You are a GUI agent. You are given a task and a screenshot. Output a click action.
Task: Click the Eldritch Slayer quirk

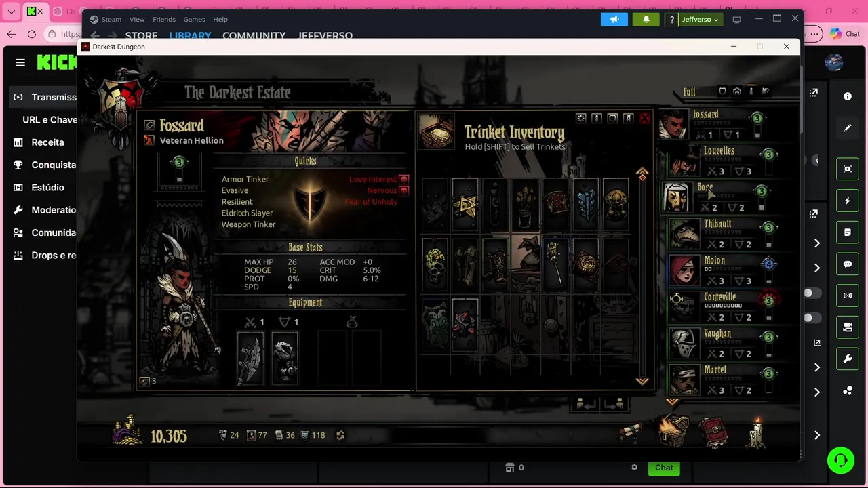point(247,213)
